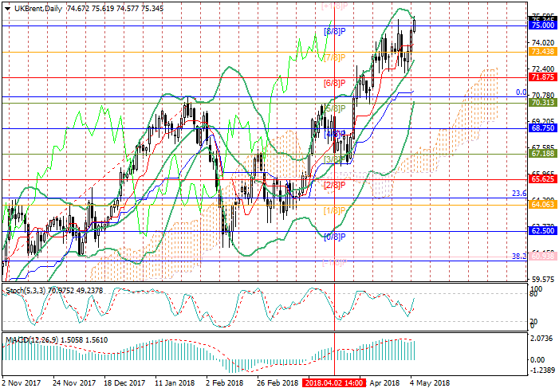Image resolution: width=559 pixels, height=392 pixels.
Task: Click the 73.438 orange price tag
Action: tap(543, 51)
